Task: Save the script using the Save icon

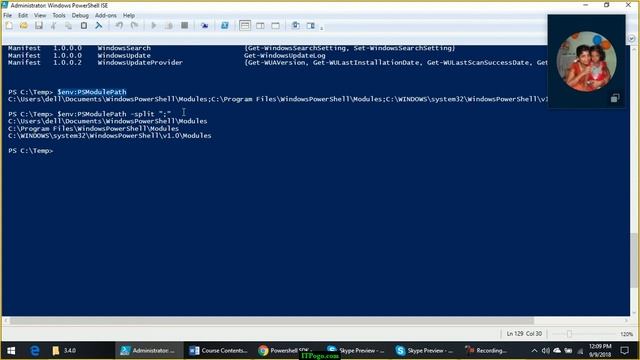Action: point(39,26)
